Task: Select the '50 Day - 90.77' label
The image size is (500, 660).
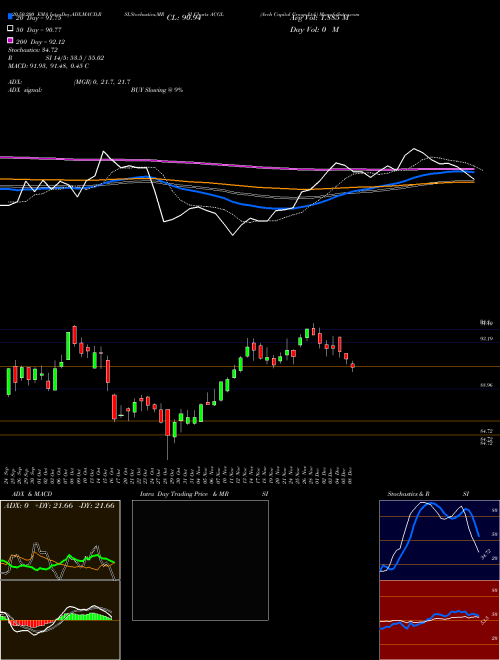Action: coord(39,30)
